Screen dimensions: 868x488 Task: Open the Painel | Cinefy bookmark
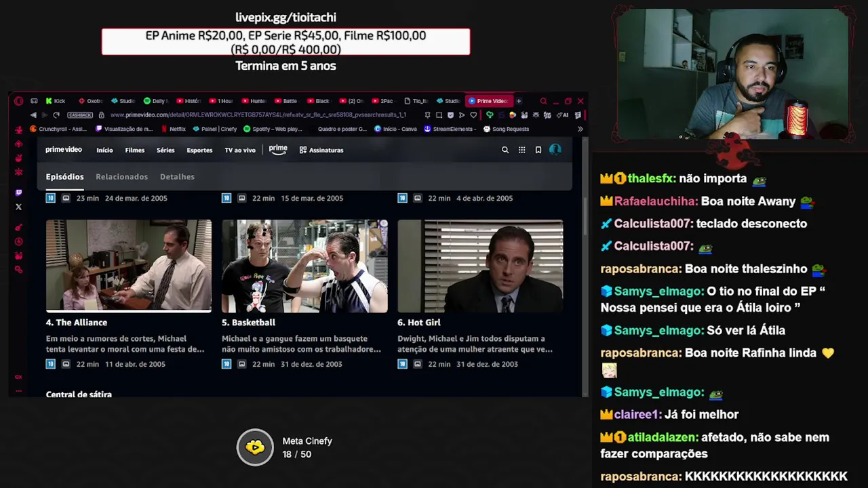215,129
